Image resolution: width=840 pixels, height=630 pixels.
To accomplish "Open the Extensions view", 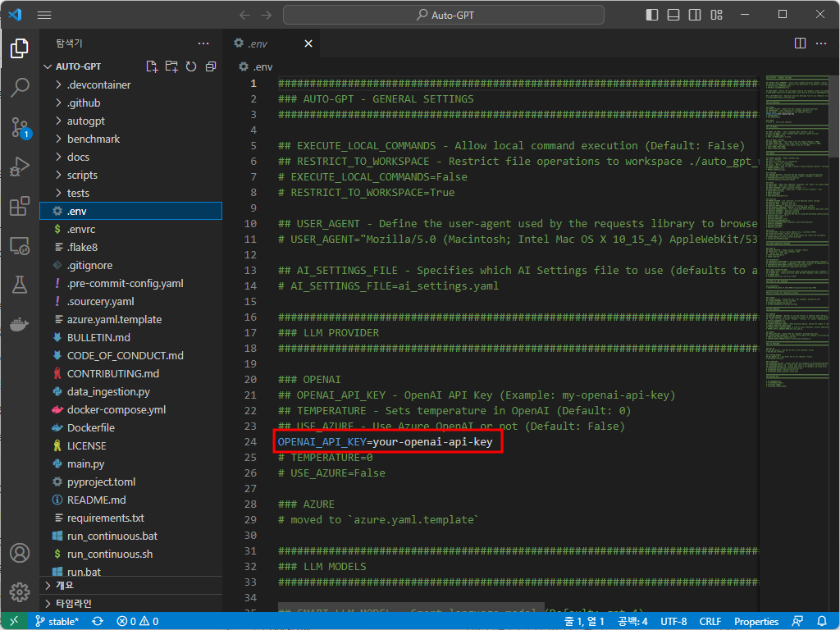I will pyautogui.click(x=20, y=206).
